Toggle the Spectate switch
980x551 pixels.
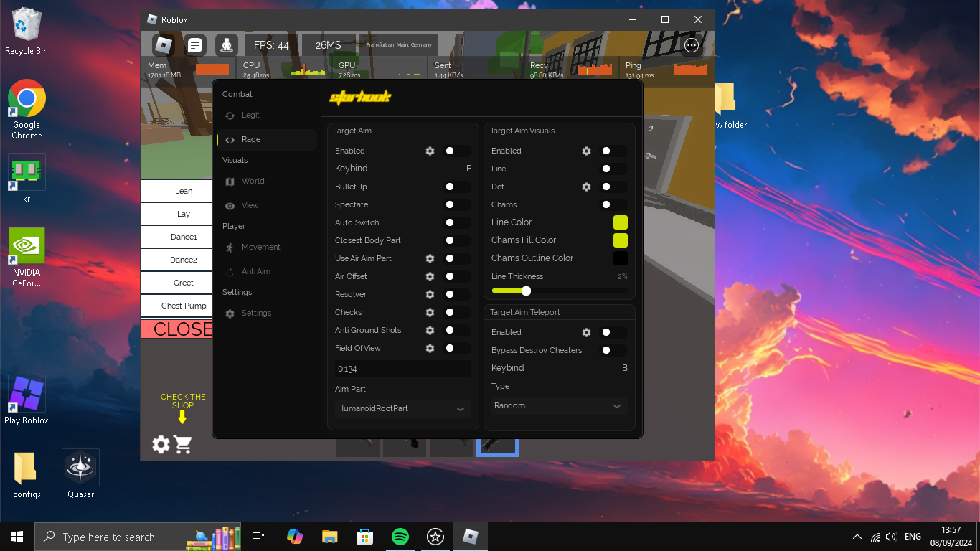pos(457,204)
